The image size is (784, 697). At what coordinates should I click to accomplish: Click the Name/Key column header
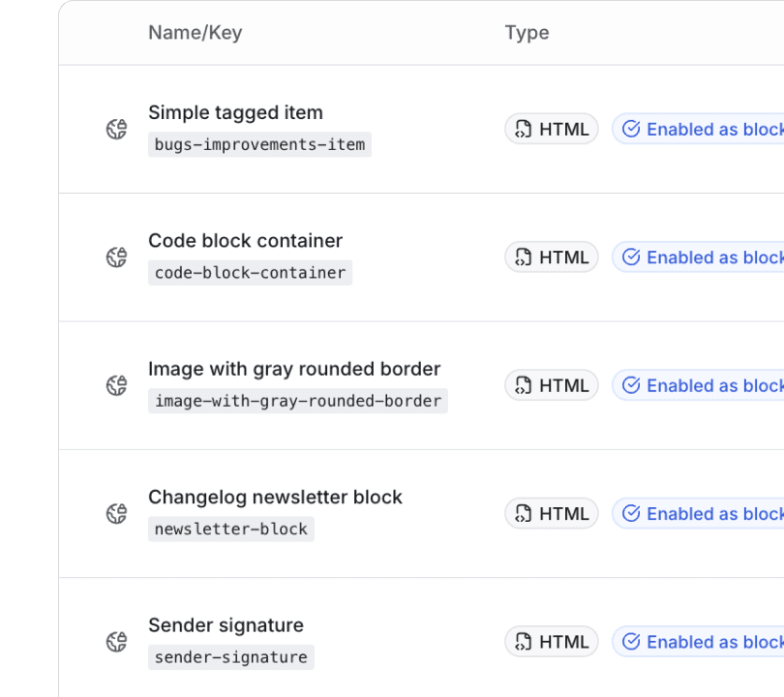pos(195,32)
